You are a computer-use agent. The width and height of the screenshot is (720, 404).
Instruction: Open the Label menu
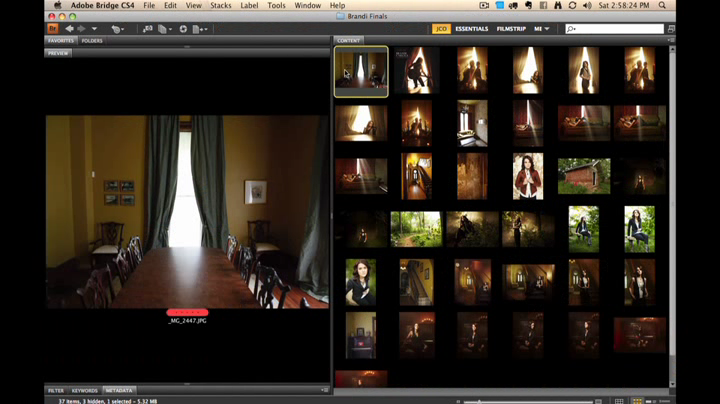[x=249, y=6]
